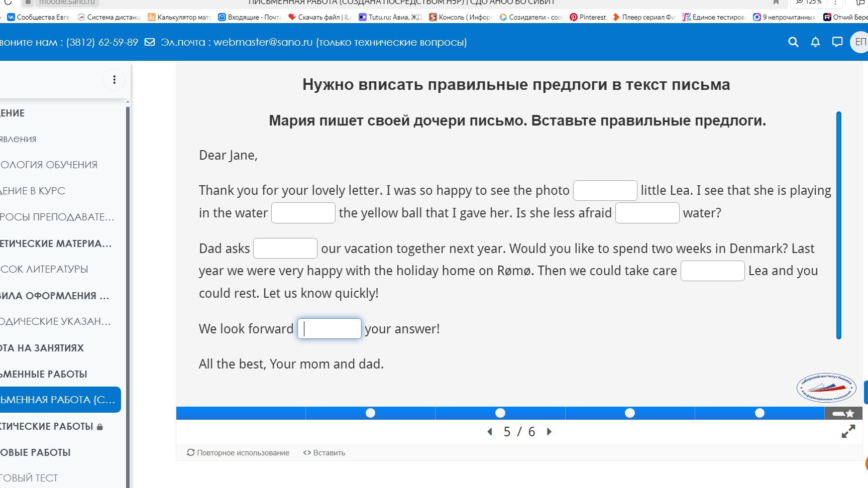Open messages chat bubble icon
The image size is (868, 488).
(x=837, y=42)
